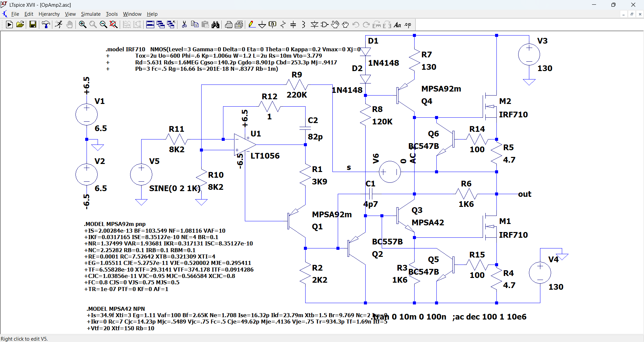Select the Capacitor placement tool
The width and height of the screenshot is (644, 342).
[293, 24]
